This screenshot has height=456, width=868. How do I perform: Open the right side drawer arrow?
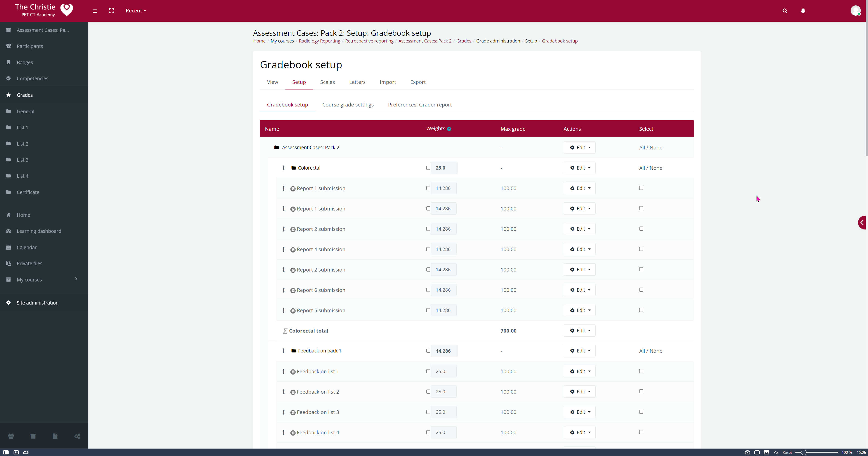(x=862, y=222)
